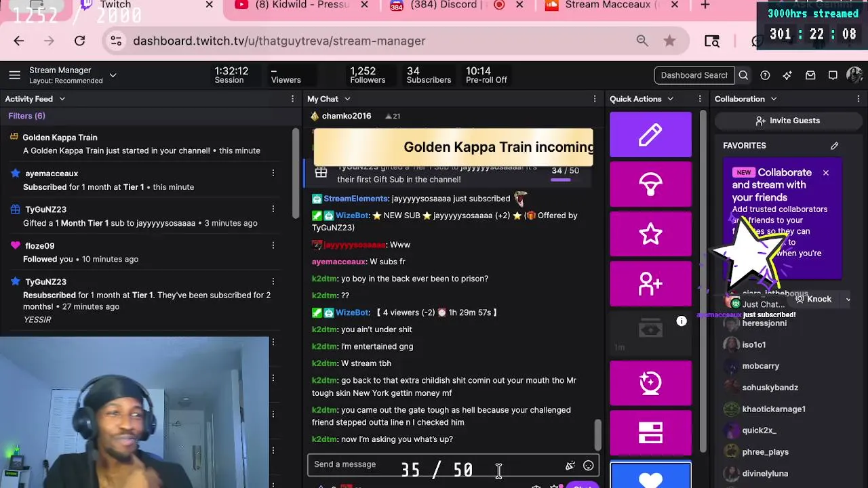This screenshot has height=488, width=868.
Task: Click the Edit Stream Info pencil quick action
Action: click(650, 134)
